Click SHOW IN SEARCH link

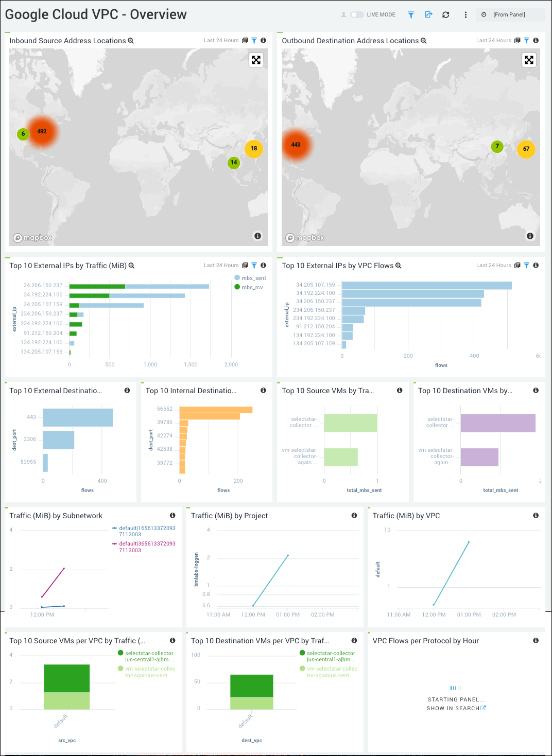coord(456,708)
